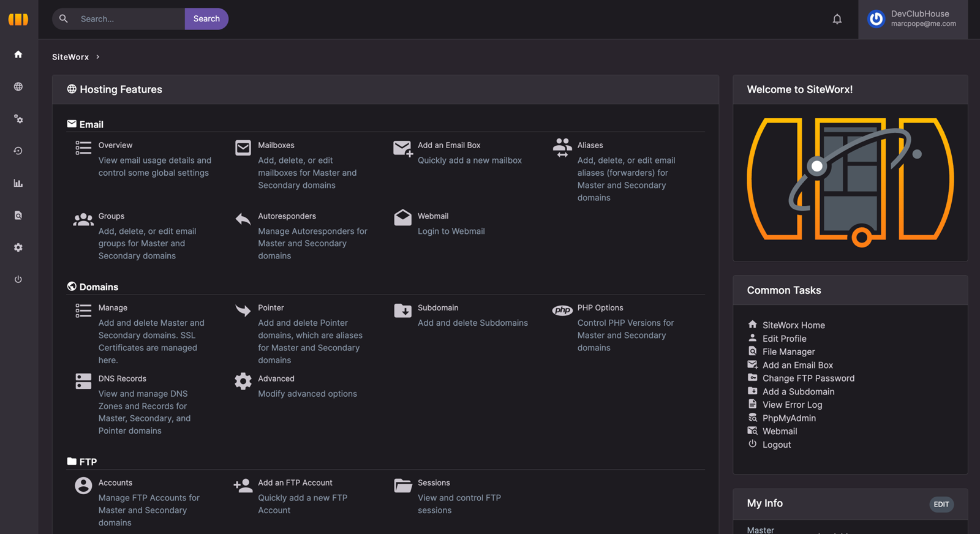980x534 pixels.
Task: Open the DevClubHouse account menu
Action: pyautogui.click(x=913, y=19)
